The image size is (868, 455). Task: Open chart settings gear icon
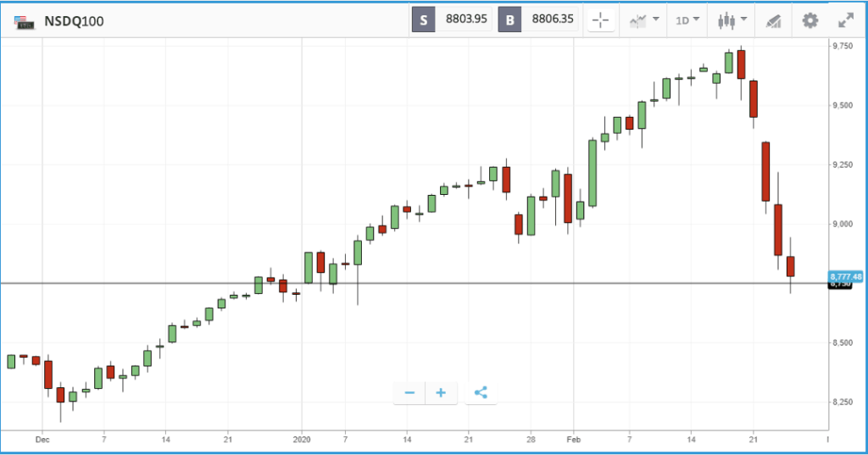[810, 20]
